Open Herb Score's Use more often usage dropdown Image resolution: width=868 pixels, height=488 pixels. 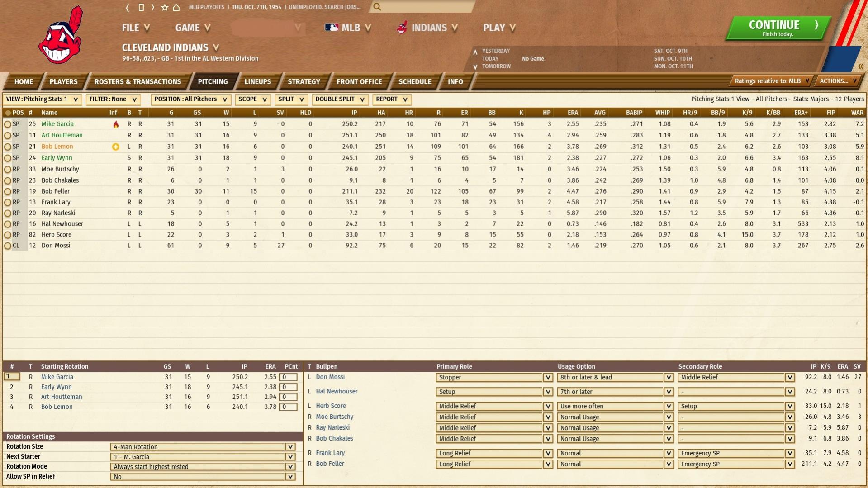click(x=615, y=406)
